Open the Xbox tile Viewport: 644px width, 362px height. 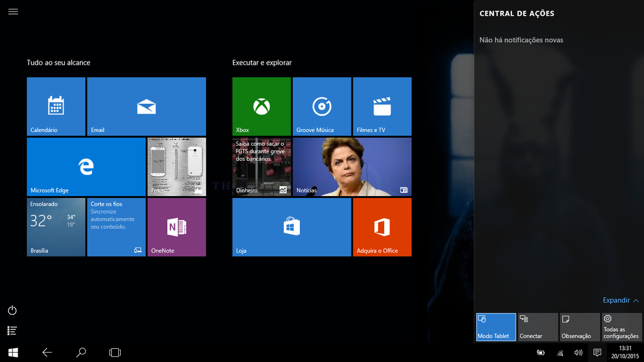(x=262, y=106)
